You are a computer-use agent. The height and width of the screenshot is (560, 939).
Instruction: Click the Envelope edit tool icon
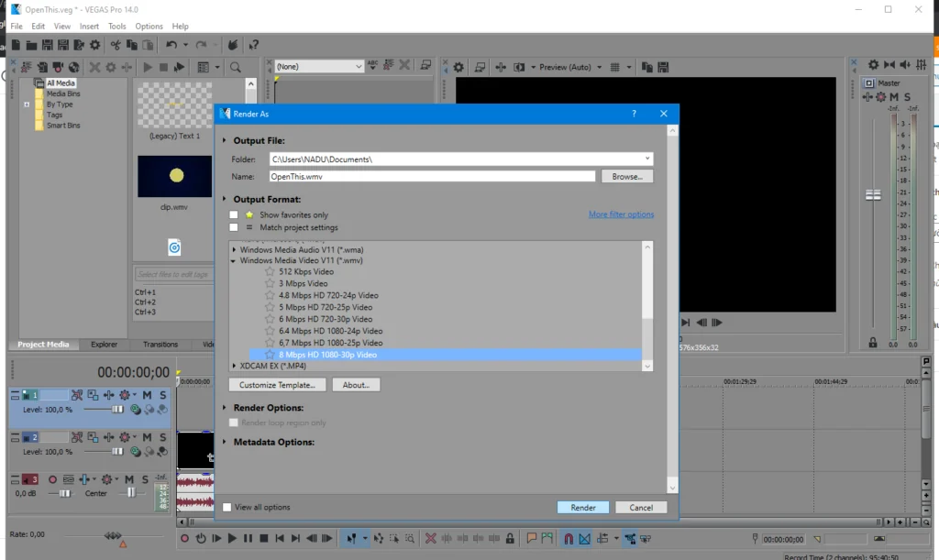click(x=379, y=539)
